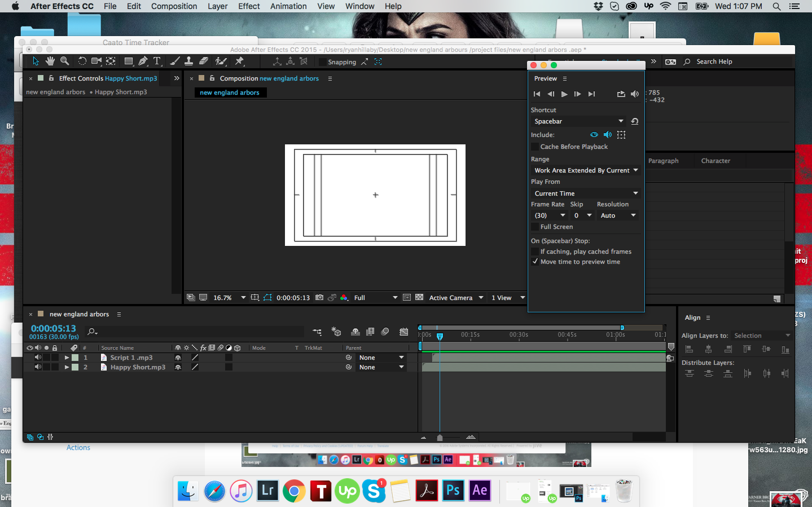Select the Rotation tool
This screenshot has width=812, height=507.
pyautogui.click(x=82, y=61)
